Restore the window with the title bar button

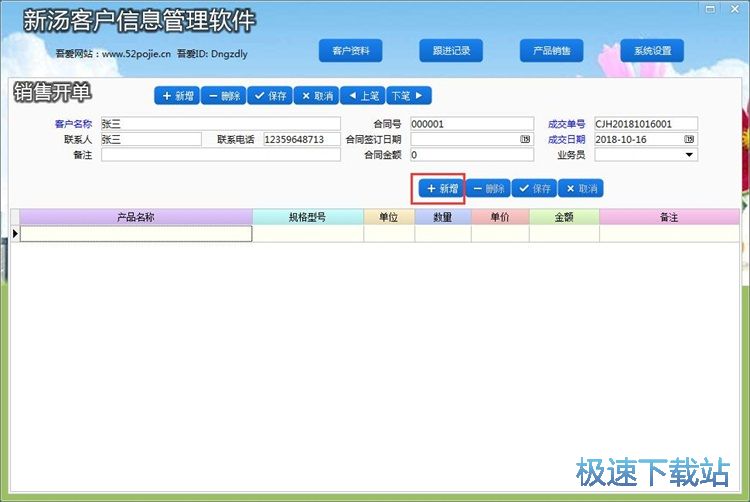(710, 9)
